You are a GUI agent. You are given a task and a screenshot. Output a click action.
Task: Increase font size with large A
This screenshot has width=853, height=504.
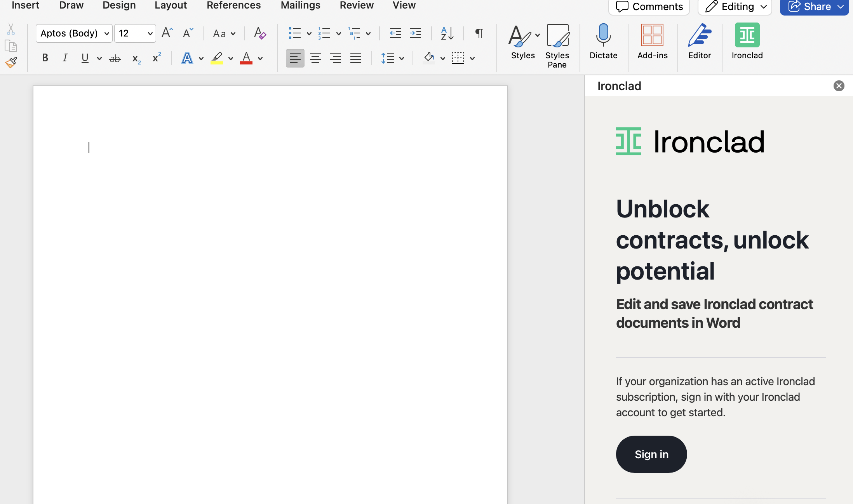[167, 33]
